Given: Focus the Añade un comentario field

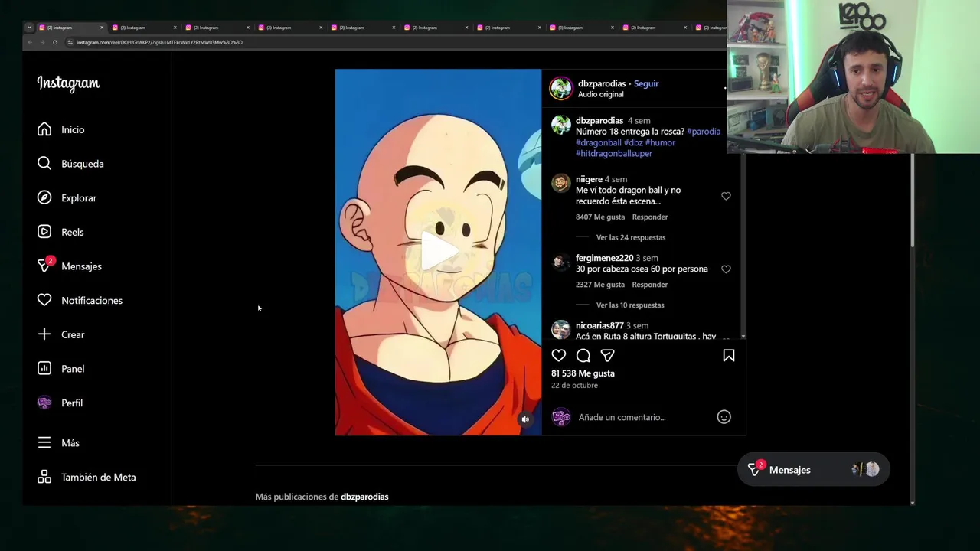Looking at the screenshot, I should point(643,417).
